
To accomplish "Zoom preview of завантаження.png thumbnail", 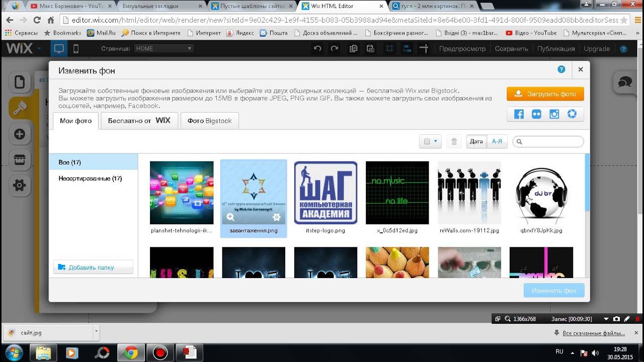I will (x=230, y=217).
